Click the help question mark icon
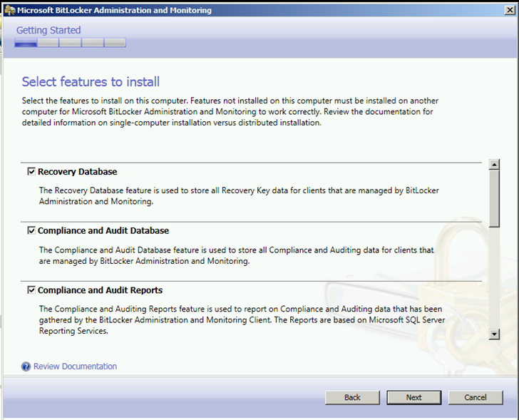The width and height of the screenshot is (519, 420). click(x=26, y=367)
